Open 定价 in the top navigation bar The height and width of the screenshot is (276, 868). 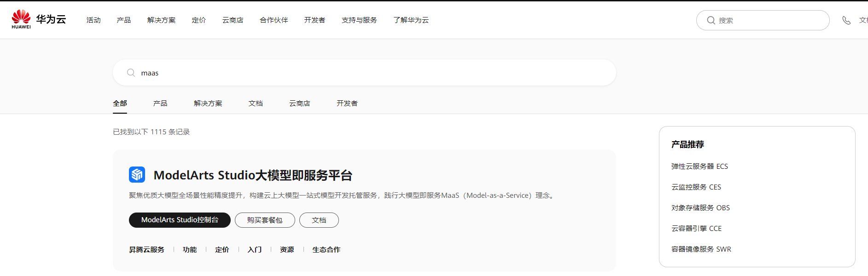(x=199, y=20)
